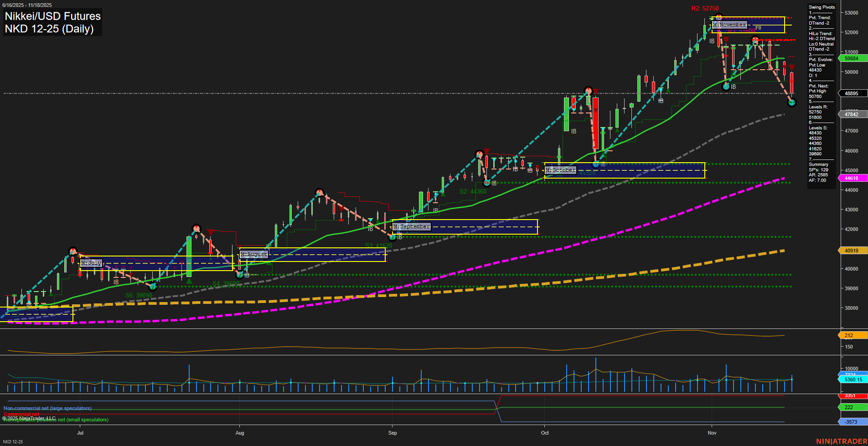
Task: Toggle visibility of the Commercial net series
Action: click(x=22, y=415)
